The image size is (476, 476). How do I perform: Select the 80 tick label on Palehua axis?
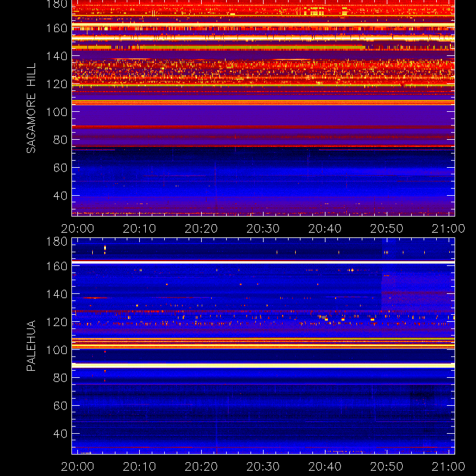click(60, 378)
